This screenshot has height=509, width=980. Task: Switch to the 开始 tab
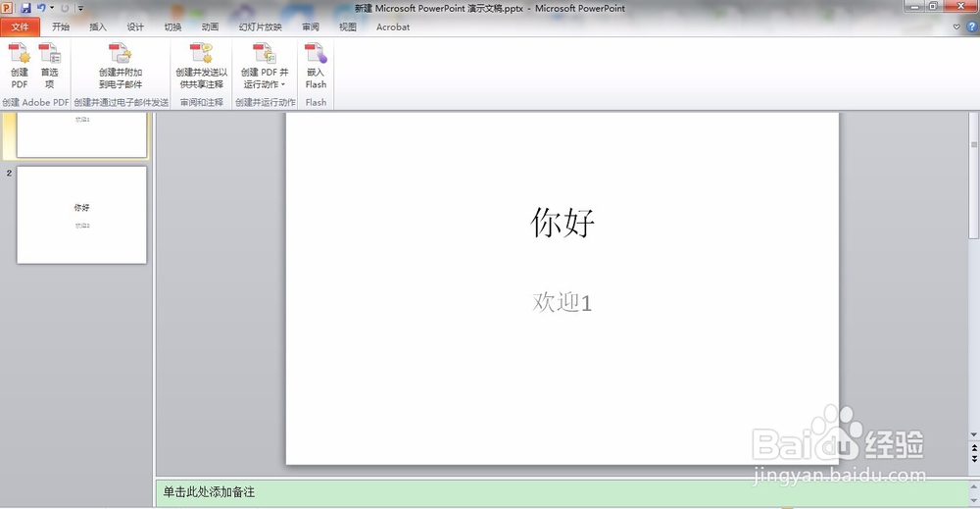pyautogui.click(x=61, y=26)
